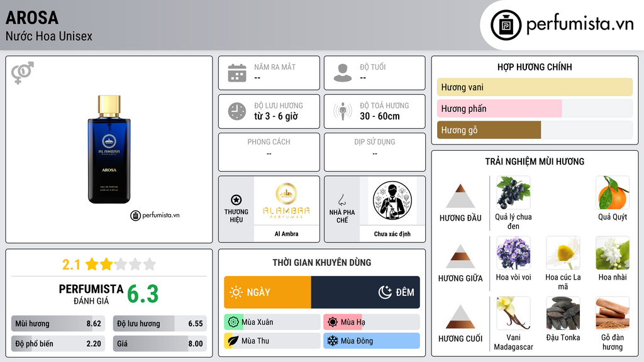Click the Đậu Tonka note image
Image resolution: width=644 pixels, height=362 pixels.
(563, 313)
